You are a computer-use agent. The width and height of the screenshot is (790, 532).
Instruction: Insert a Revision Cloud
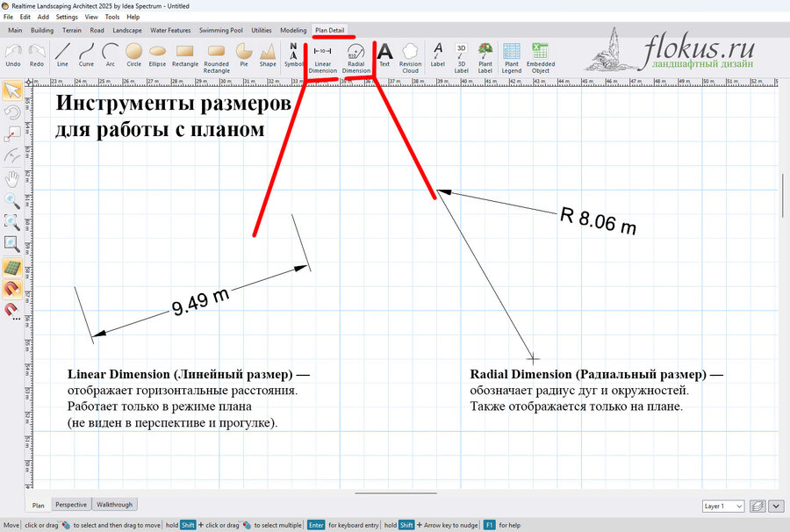tap(410, 58)
